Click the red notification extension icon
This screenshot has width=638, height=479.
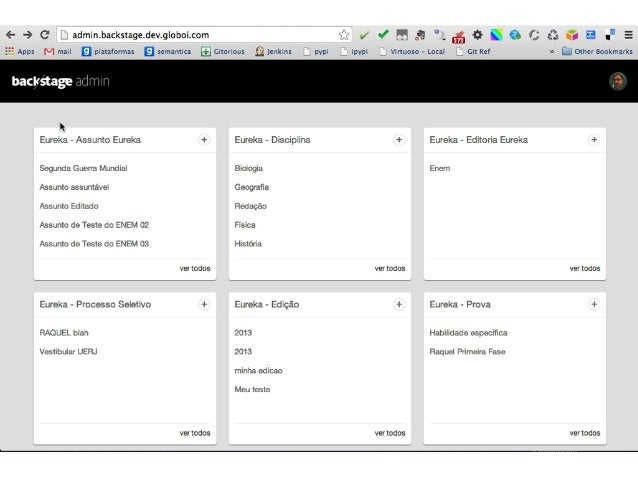coord(459,37)
